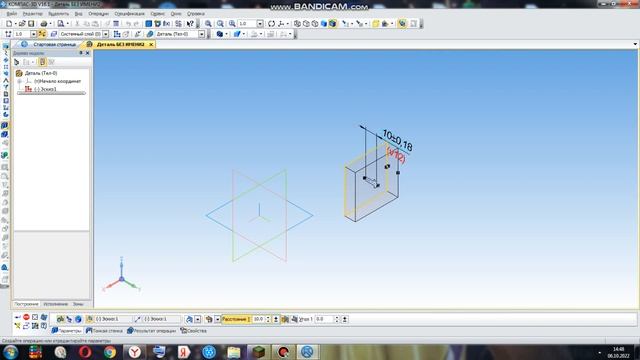
Task: Click the library manager toolbar icon
Action: [158, 24]
